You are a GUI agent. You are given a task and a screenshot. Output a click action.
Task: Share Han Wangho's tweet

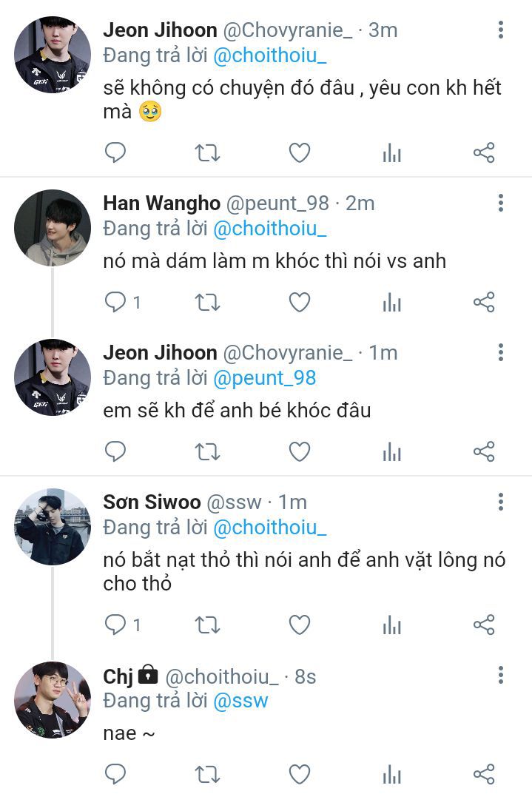tap(483, 302)
